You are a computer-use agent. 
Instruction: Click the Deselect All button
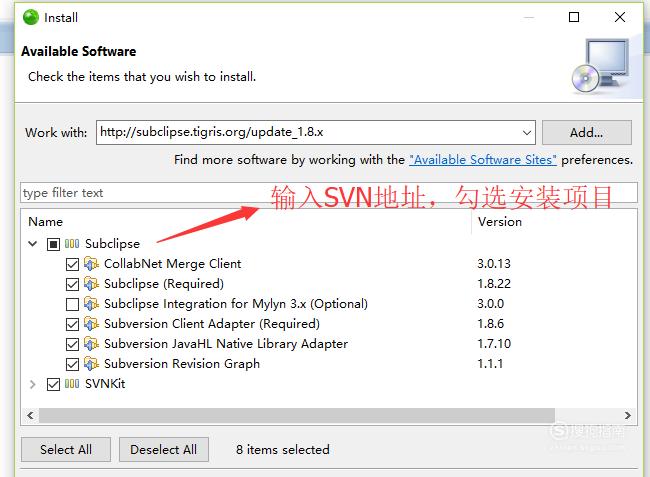(x=164, y=449)
